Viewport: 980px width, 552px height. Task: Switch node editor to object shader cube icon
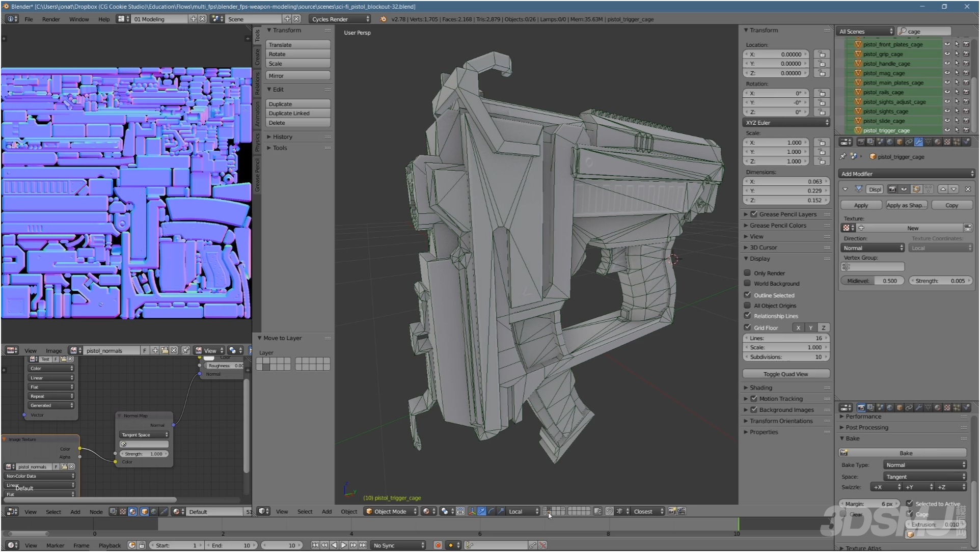(x=144, y=512)
